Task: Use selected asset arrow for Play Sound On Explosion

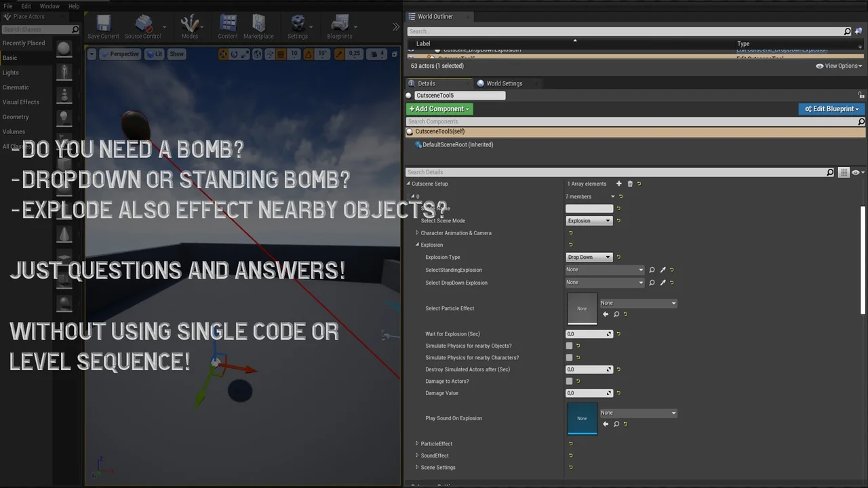Action: pyautogui.click(x=606, y=424)
